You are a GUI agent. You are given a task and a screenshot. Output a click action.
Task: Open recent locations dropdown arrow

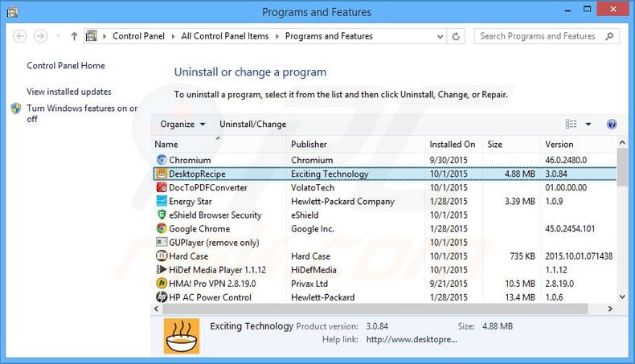(59, 36)
